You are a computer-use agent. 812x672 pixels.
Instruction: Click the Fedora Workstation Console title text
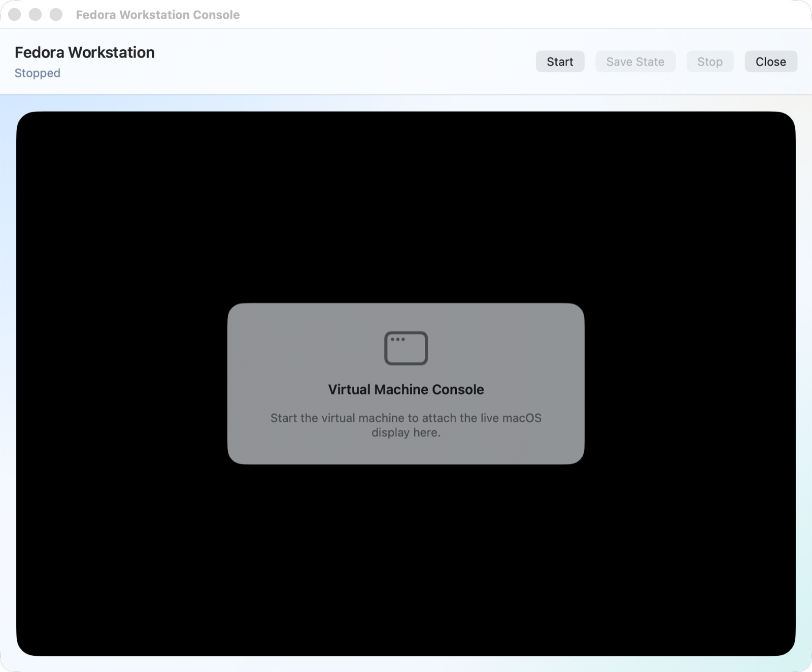[158, 15]
